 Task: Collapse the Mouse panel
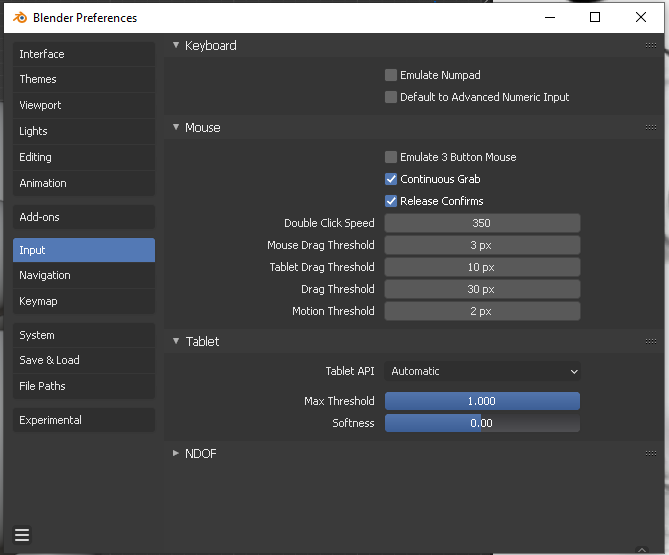(x=176, y=127)
